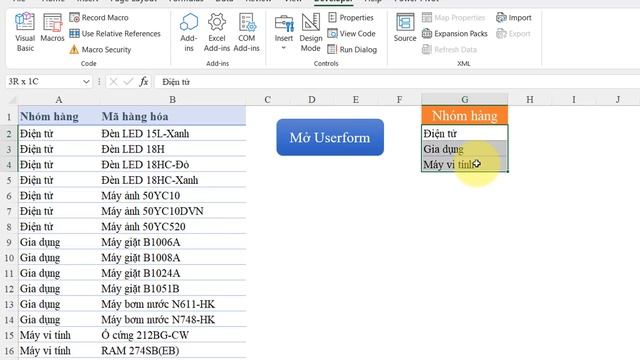
Task: Start Record Macro
Action: pos(99,18)
